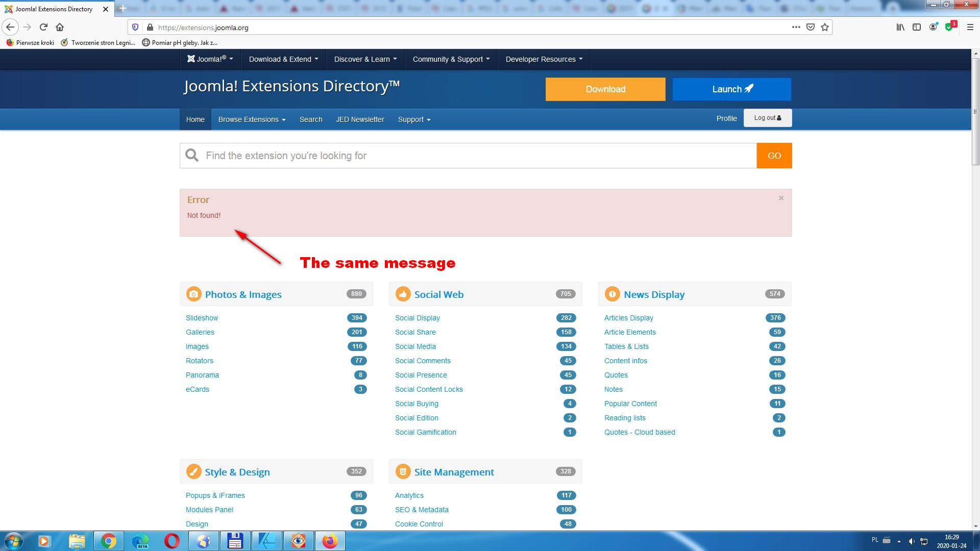Bookmark this page with the star icon
This screenshot has height=551, width=980.
825,27
